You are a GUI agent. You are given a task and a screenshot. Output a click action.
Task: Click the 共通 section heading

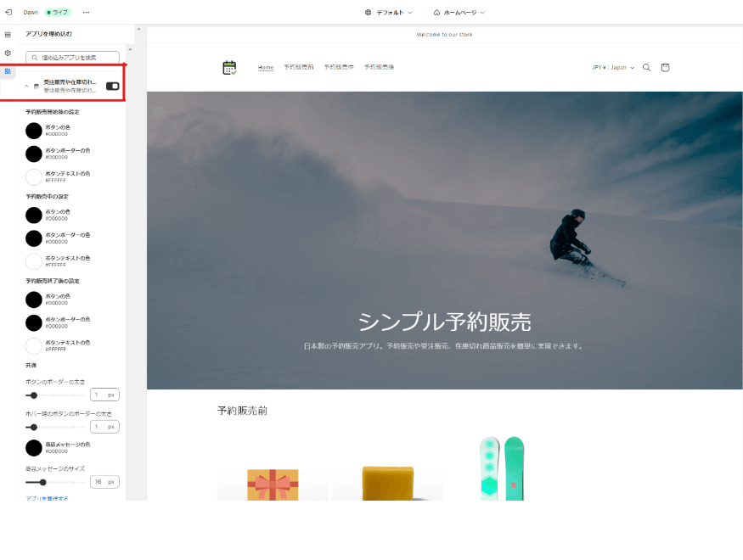(31, 366)
